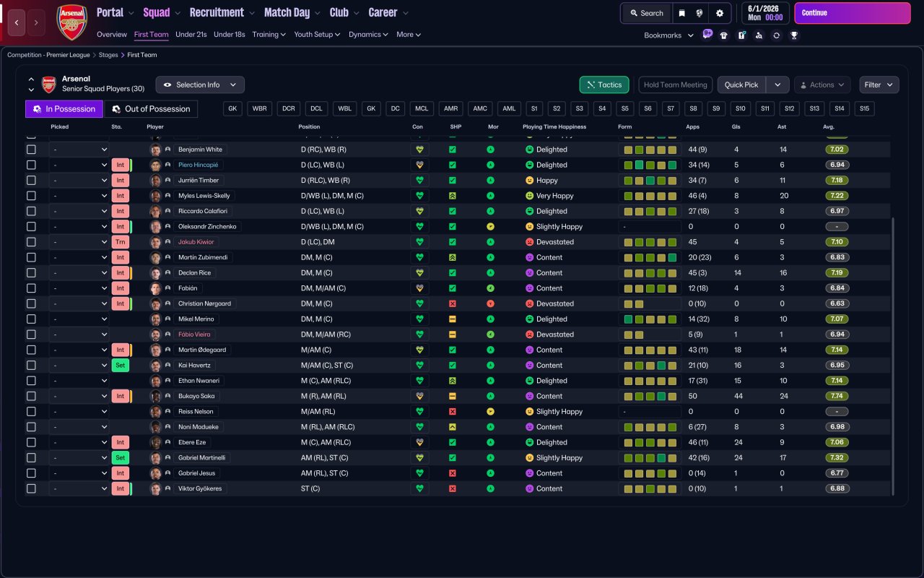Screen dimensions: 924x578
Task: Open the Match Day menu
Action: click(292, 12)
